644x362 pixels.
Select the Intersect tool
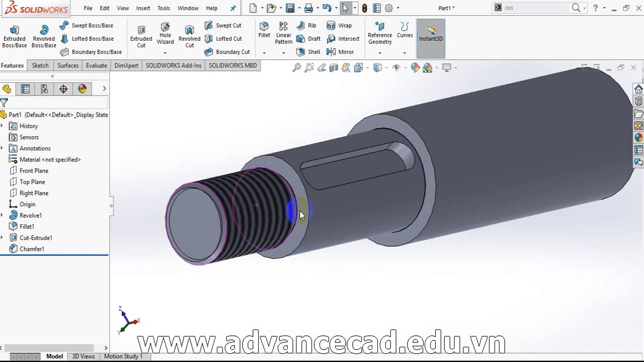click(x=343, y=39)
